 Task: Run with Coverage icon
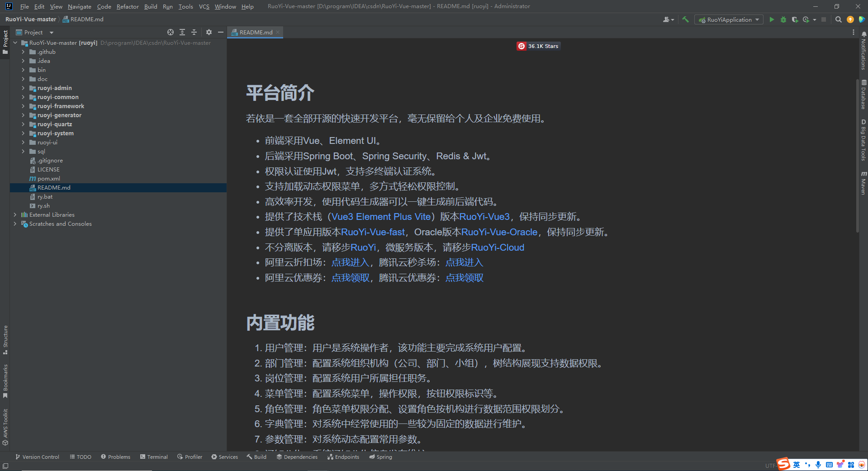tap(795, 19)
